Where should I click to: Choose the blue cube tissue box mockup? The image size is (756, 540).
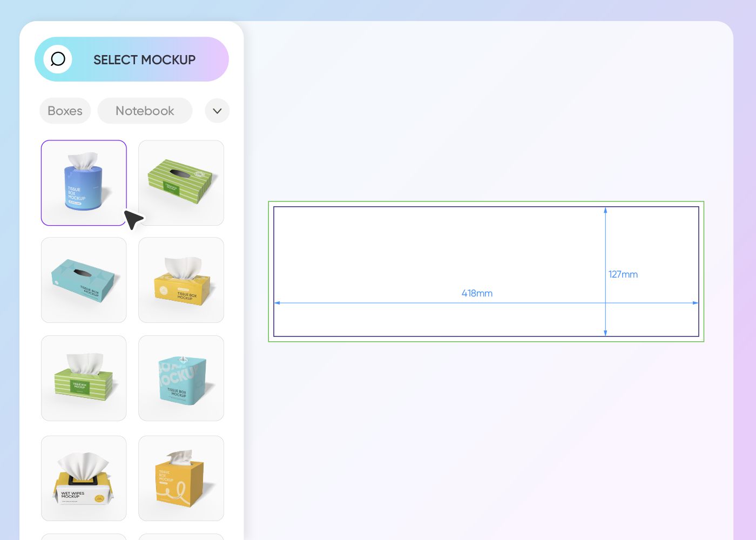click(x=181, y=378)
